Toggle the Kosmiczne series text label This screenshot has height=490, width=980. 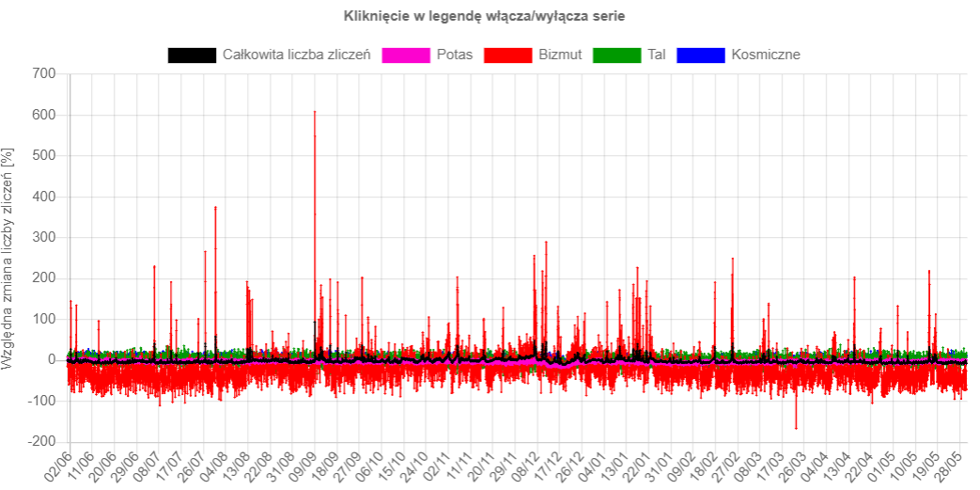(765, 55)
